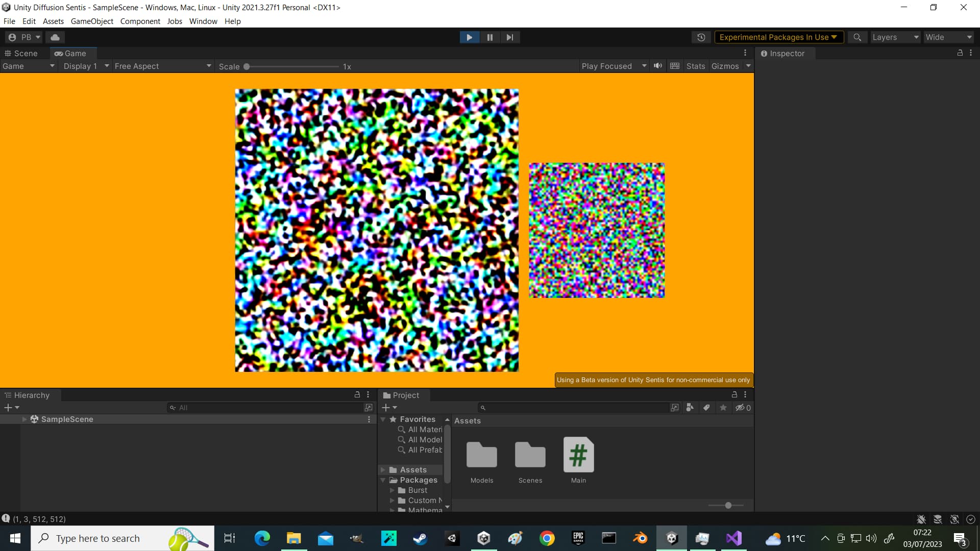Open the GameObject menu
The image size is (980, 551).
pyautogui.click(x=92, y=21)
